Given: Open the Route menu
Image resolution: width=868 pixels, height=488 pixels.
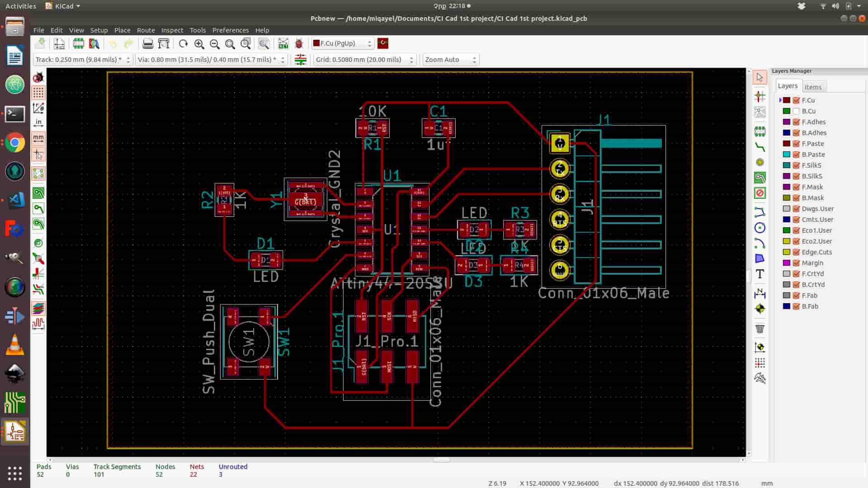Looking at the screenshot, I should (x=146, y=30).
